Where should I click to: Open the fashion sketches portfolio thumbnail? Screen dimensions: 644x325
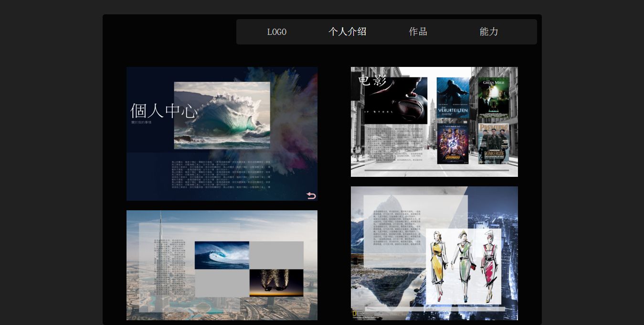(434, 253)
